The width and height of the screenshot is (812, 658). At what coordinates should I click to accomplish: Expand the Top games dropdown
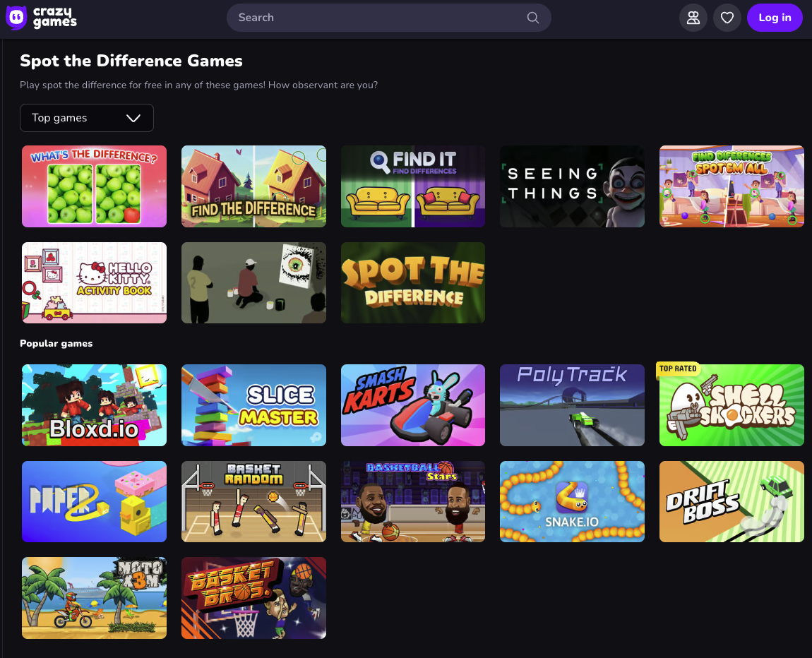pos(86,117)
